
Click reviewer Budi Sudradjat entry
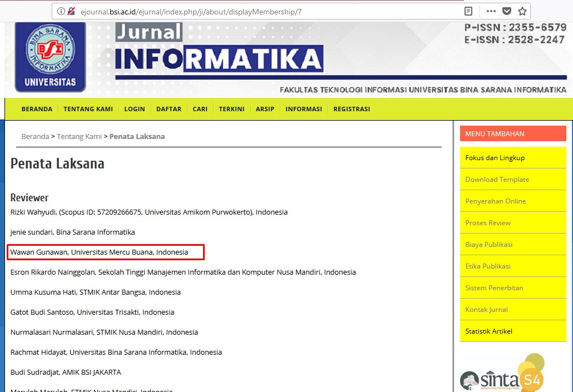tap(66, 373)
